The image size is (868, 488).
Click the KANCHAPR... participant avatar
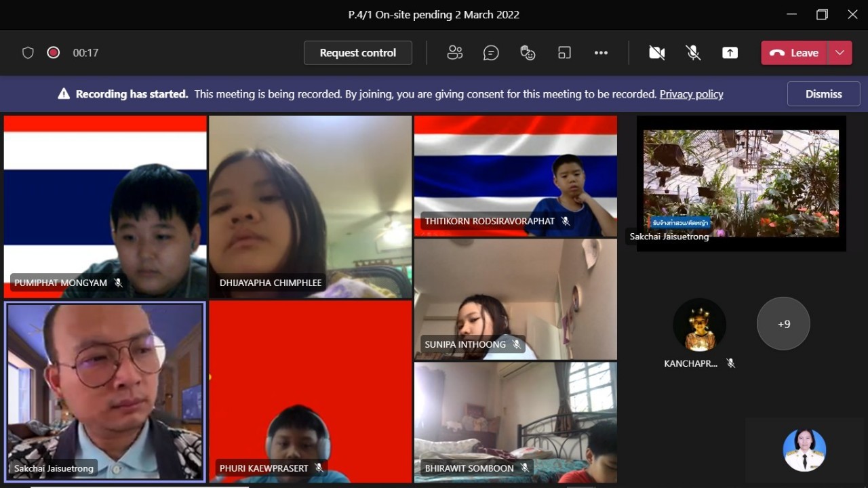[699, 325]
